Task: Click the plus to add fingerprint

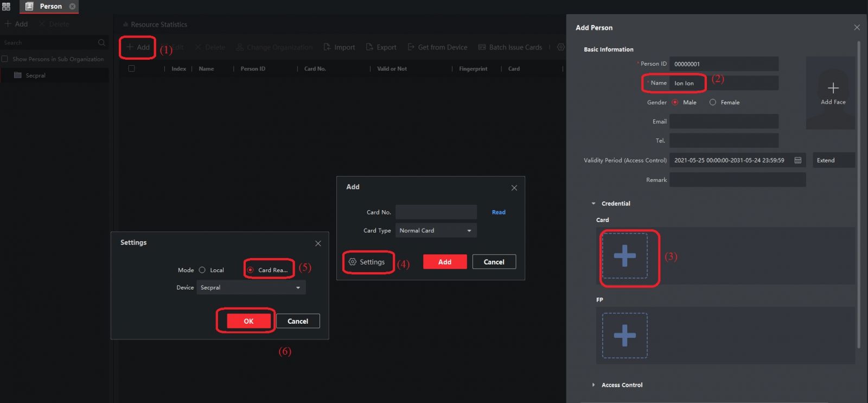Action: (x=624, y=336)
